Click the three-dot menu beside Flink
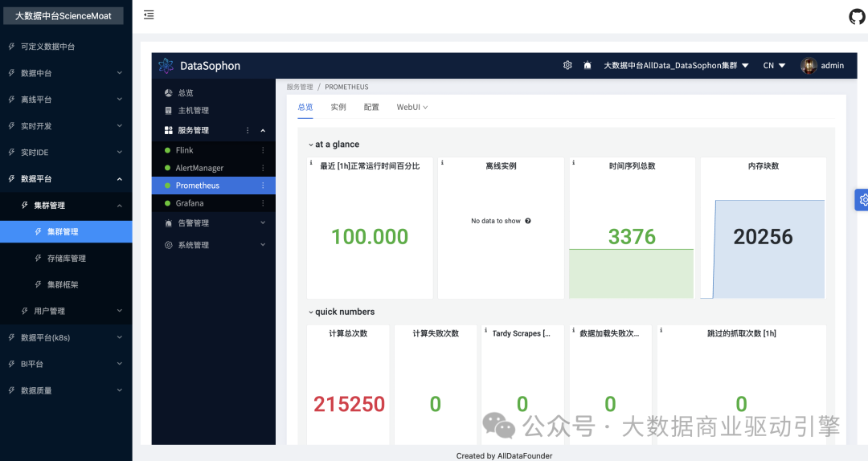The height and width of the screenshot is (461, 868). point(263,150)
